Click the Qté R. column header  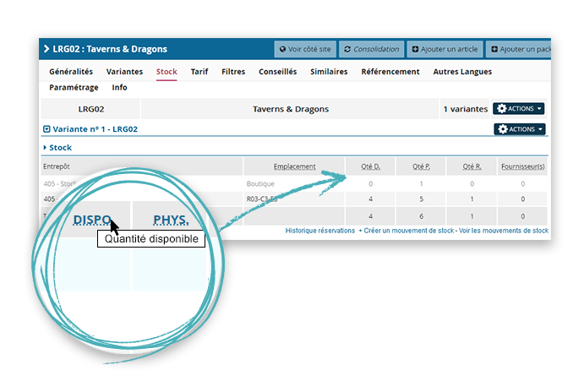pyautogui.click(x=472, y=166)
